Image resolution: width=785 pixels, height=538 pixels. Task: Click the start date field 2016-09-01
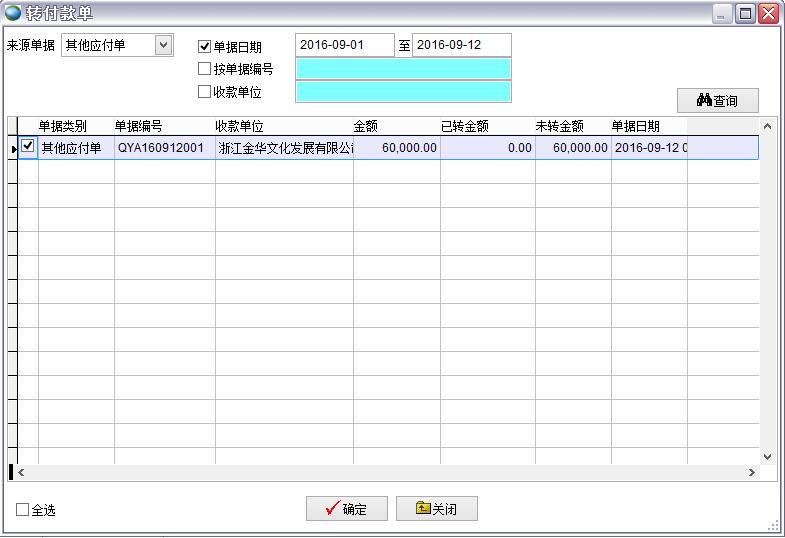(x=344, y=45)
